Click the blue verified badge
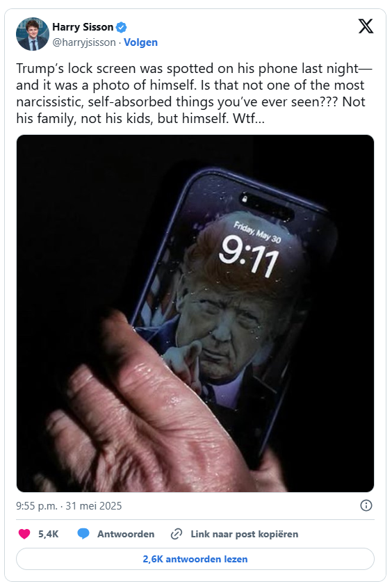 tap(121, 27)
